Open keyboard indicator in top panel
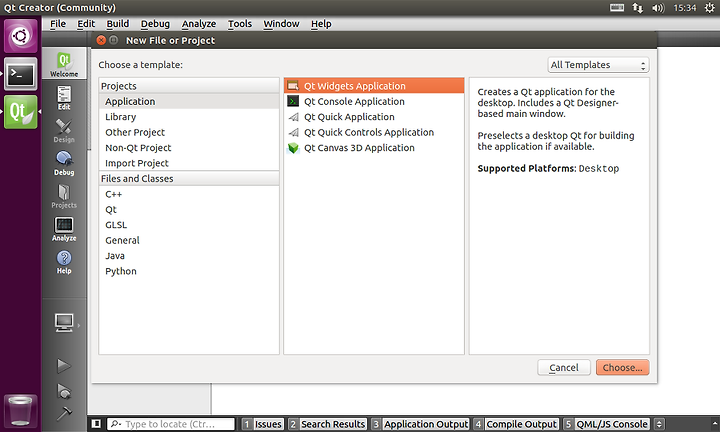Screen dimensions: 720x432 click(x=616, y=7)
